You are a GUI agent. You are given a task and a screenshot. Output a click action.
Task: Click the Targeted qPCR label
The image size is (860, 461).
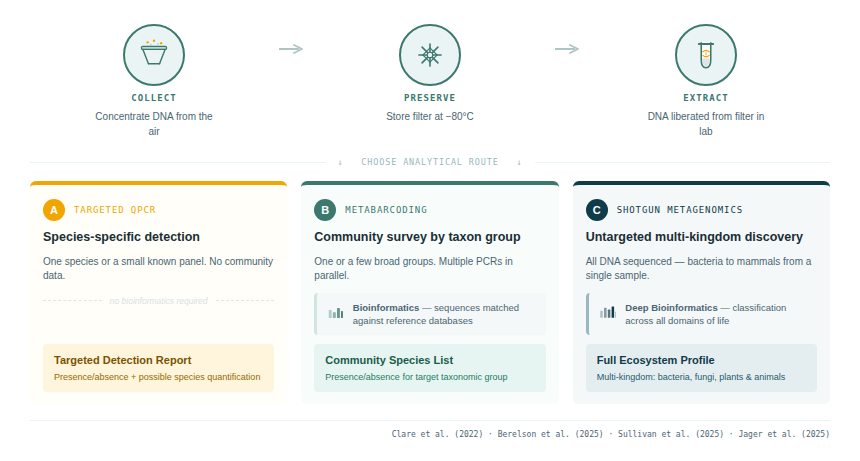115,210
